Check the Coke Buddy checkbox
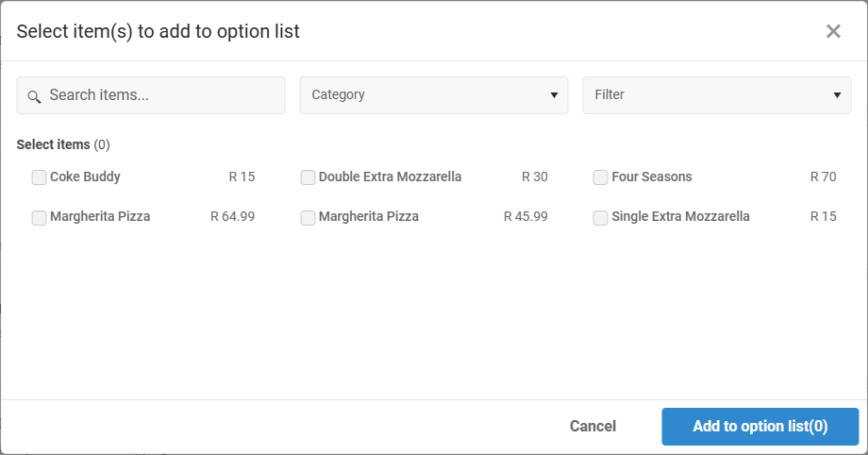Image resolution: width=868 pixels, height=455 pixels. click(x=39, y=177)
